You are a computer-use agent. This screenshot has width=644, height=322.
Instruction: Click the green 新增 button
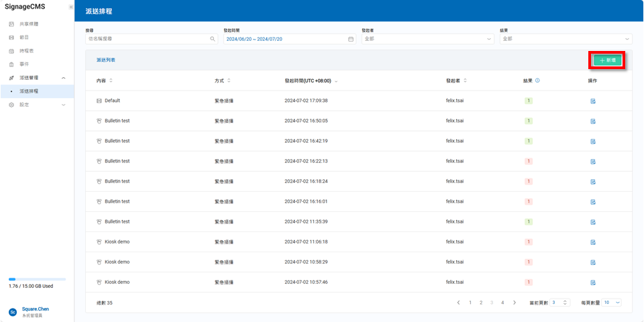tap(607, 60)
